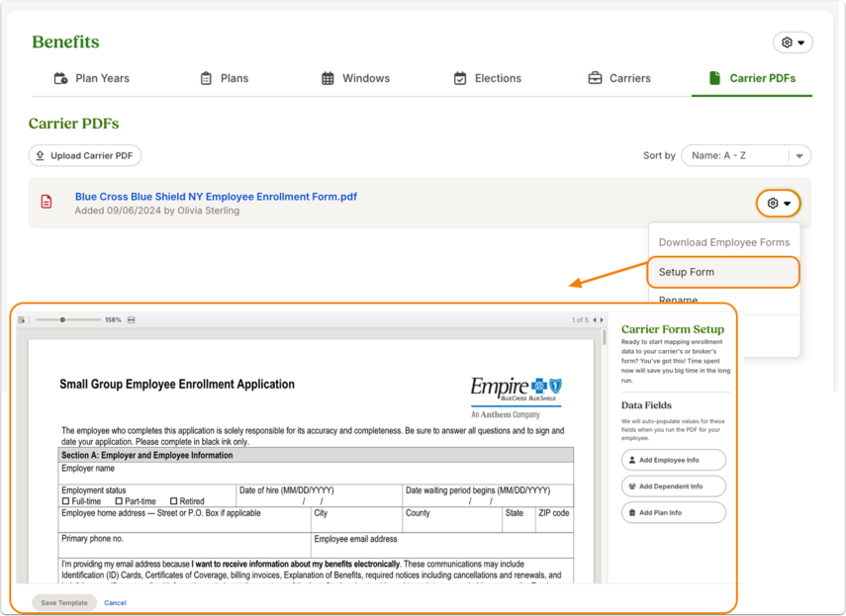Image resolution: width=846 pixels, height=616 pixels.
Task: Click the fit-to-width icon
Action: (132, 319)
